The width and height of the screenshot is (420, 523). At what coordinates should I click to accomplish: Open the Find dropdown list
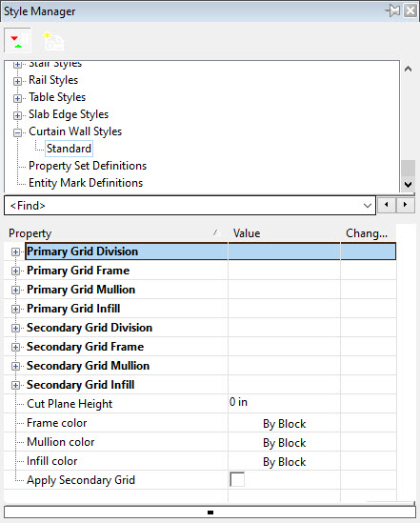point(368,206)
